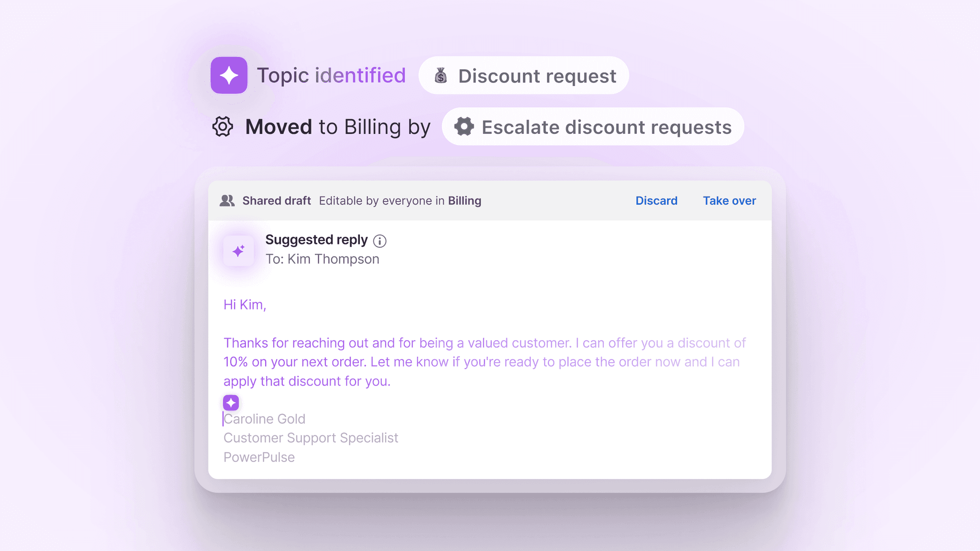Click the To: Kim Thompson recipient line
Image resolution: width=980 pixels, height=551 pixels.
322,259
